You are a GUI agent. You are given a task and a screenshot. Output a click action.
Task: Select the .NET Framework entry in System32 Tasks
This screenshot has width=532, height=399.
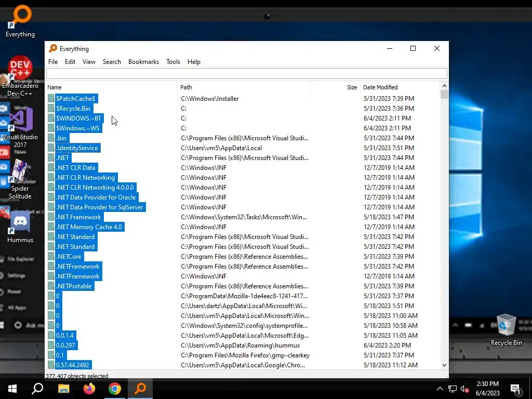[x=78, y=217]
